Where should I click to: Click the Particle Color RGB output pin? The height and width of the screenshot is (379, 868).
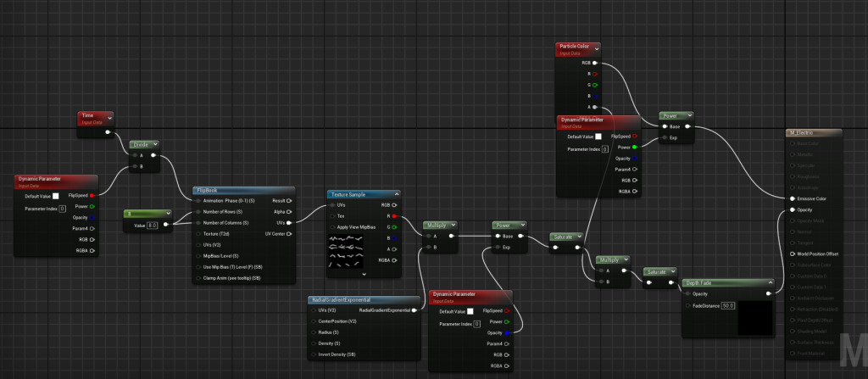pos(594,63)
